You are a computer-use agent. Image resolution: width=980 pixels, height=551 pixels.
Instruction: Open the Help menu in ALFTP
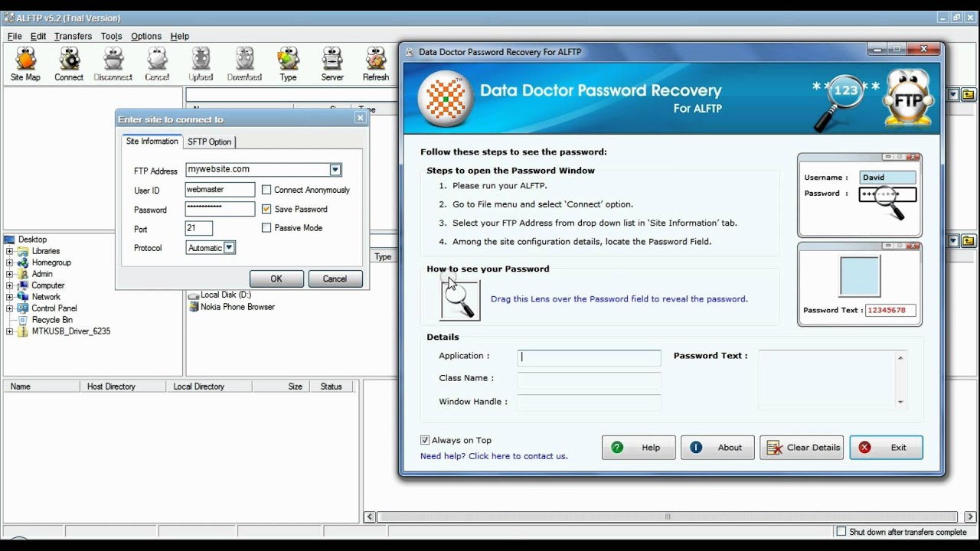pyautogui.click(x=179, y=36)
